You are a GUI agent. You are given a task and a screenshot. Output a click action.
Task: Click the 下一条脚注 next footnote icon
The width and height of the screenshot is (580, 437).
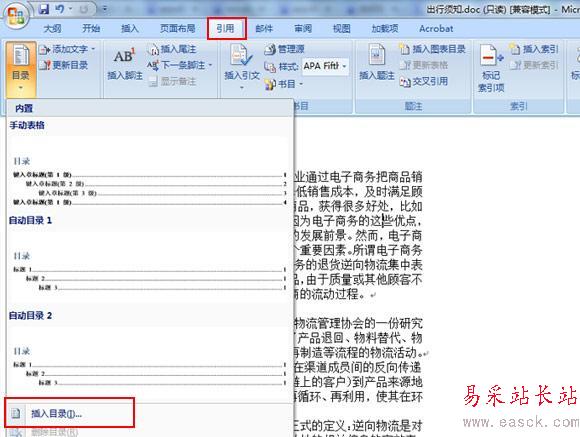pos(153,65)
